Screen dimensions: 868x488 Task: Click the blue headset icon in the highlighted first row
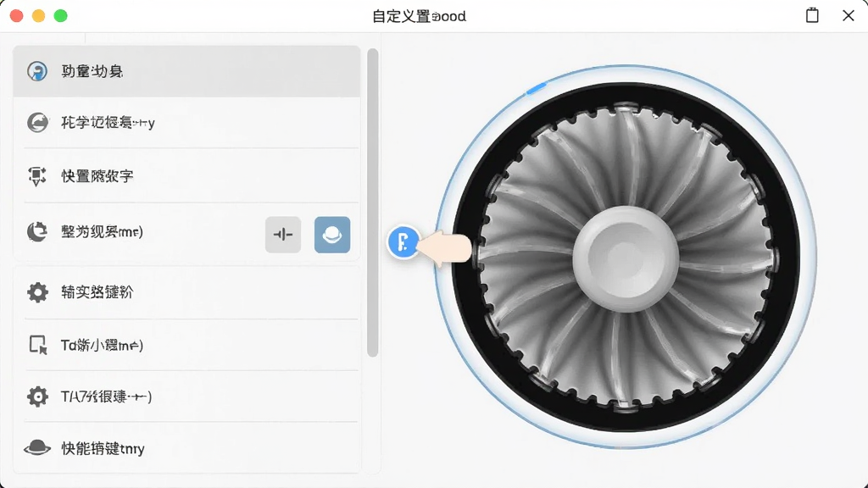[37, 71]
